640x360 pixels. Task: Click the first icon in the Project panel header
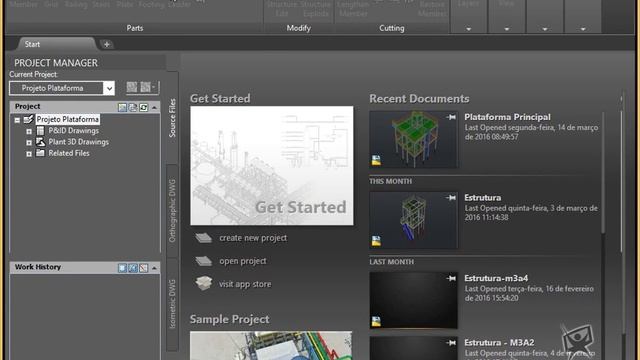coord(122,107)
